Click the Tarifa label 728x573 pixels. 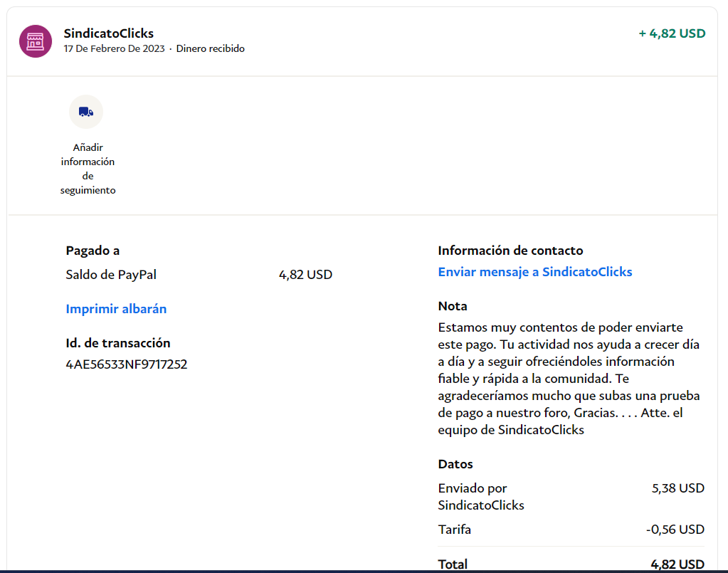454,530
